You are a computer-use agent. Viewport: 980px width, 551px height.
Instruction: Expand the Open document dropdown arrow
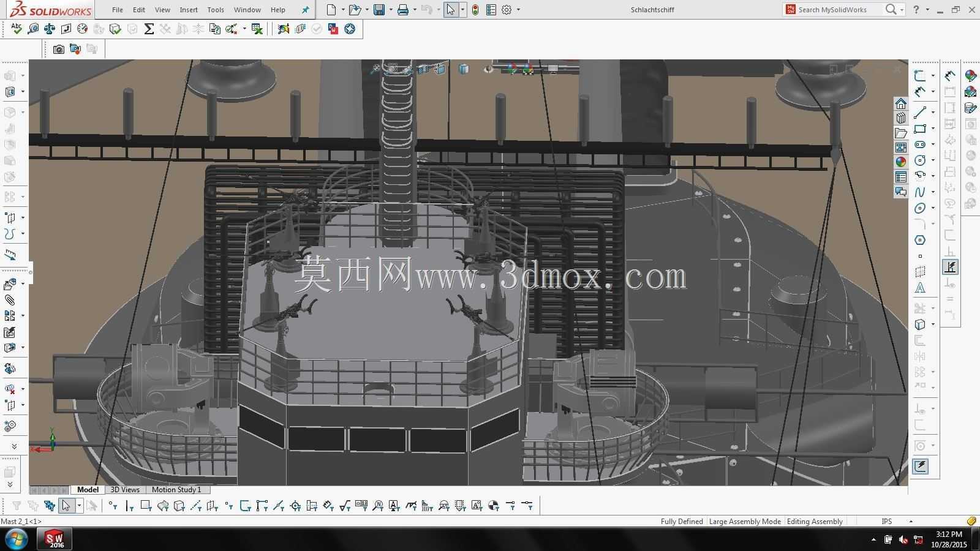[x=367, y=10]
